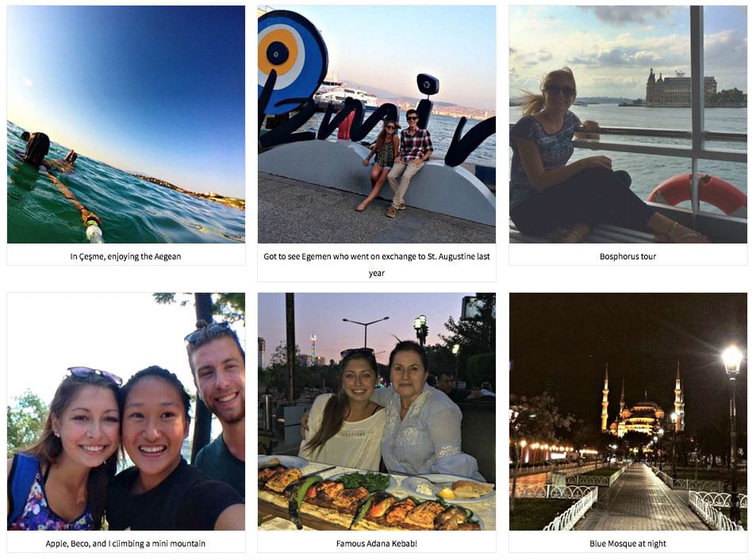Open the Çeşme Aegean swimming photo
The height and width of the screenshot is (560, 756).
click(126, 125)
